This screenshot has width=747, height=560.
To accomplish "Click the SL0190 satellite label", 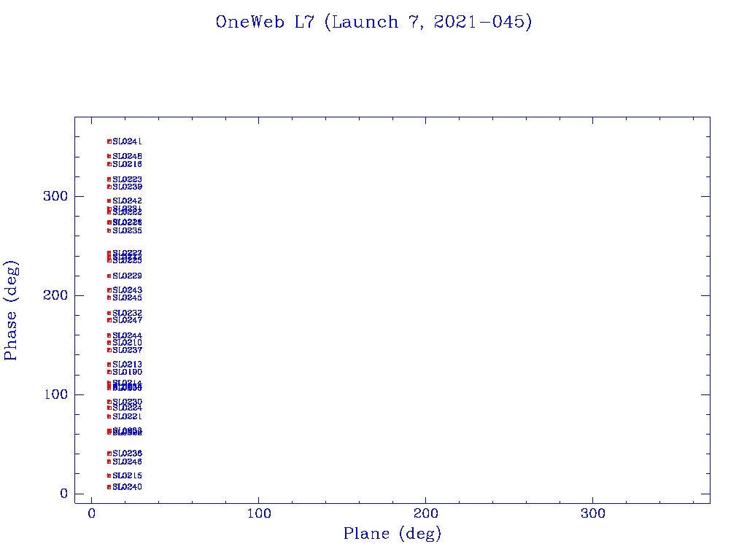I will pos(127,372).
